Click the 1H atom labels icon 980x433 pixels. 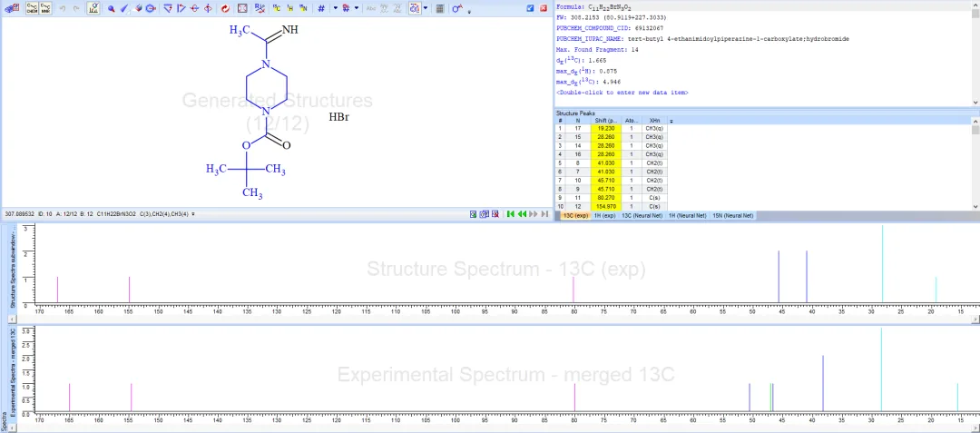coord(290,9)
